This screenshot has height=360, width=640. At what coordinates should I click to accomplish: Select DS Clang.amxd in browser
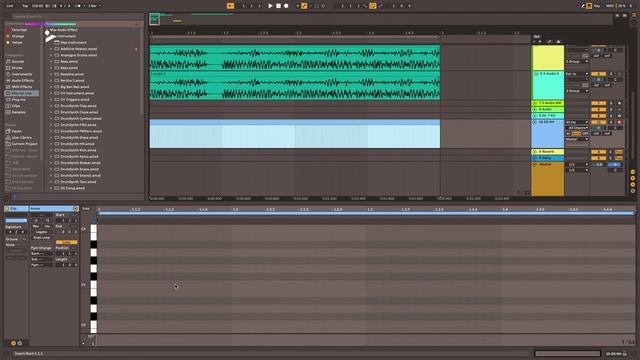point(73,188)
